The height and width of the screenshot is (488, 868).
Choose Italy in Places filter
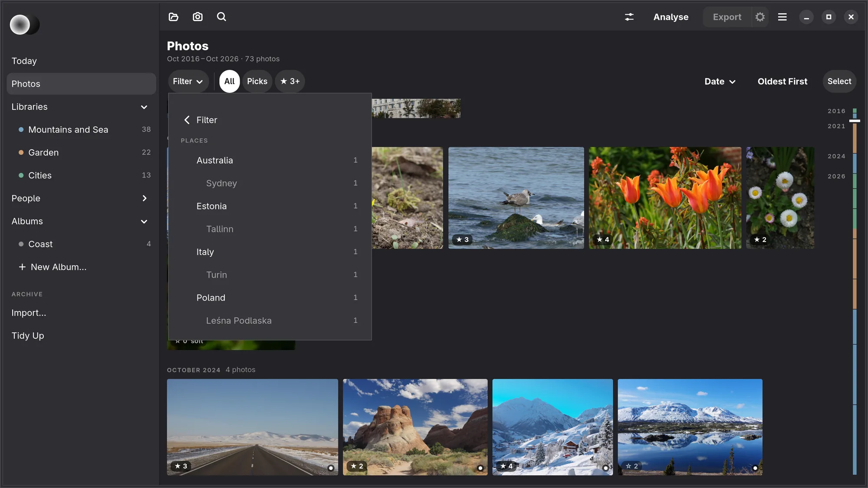[270, 252]
